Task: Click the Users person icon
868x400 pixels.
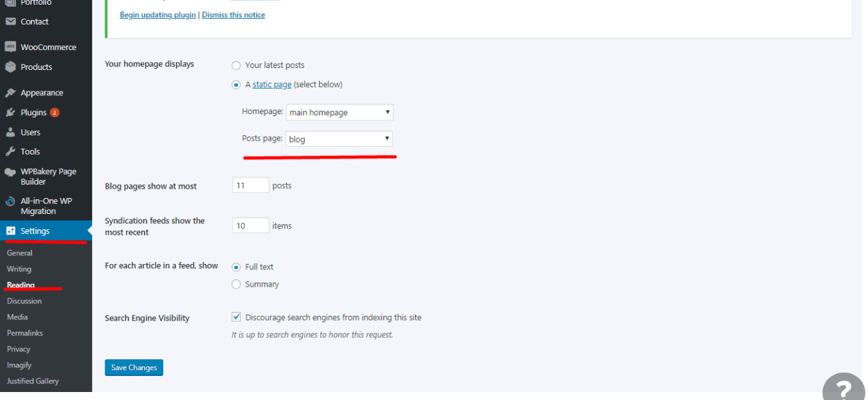Action: pos(11,132)
